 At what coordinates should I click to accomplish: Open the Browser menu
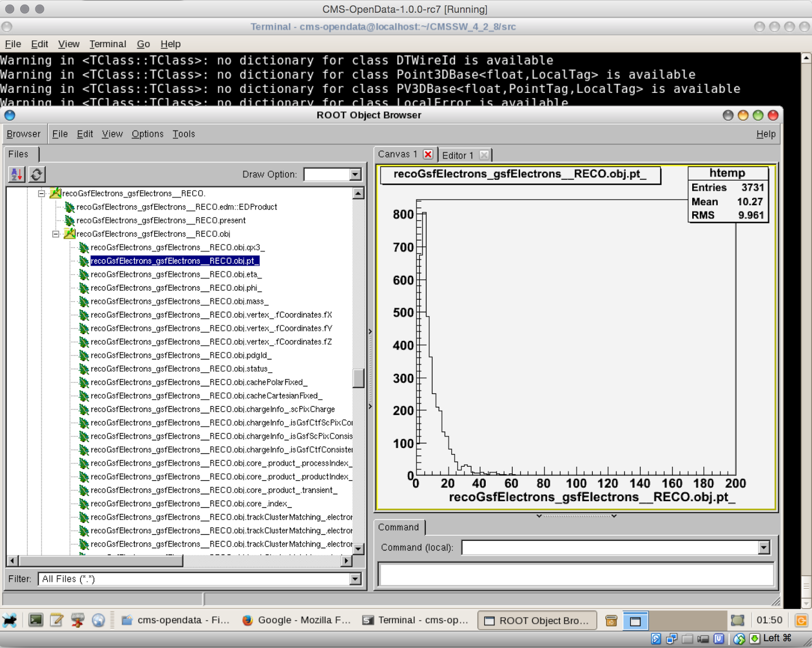tap(23, 134)
